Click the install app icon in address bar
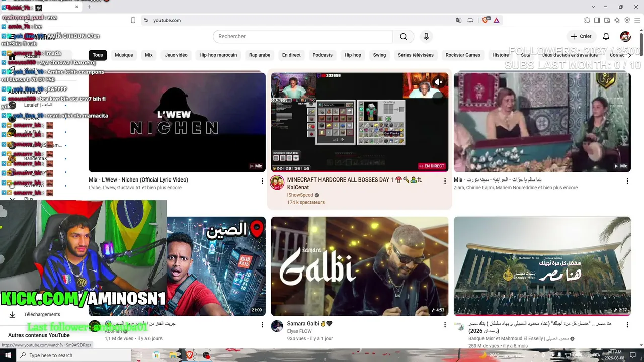Image resolution: width=644 pixels, height=362 pixels. pyautogui.click(x=470, y=20)
